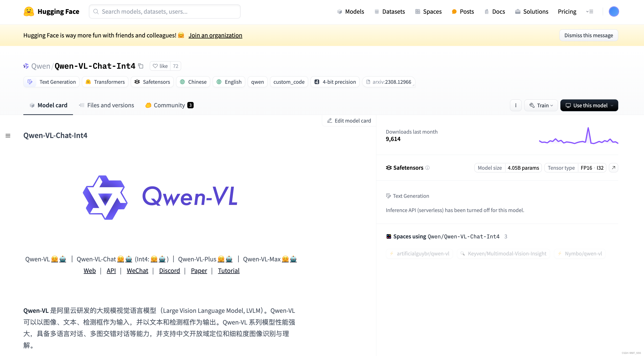Toggle the like button for this model
This screenshot has height=356, width=644.
[160, 66]
